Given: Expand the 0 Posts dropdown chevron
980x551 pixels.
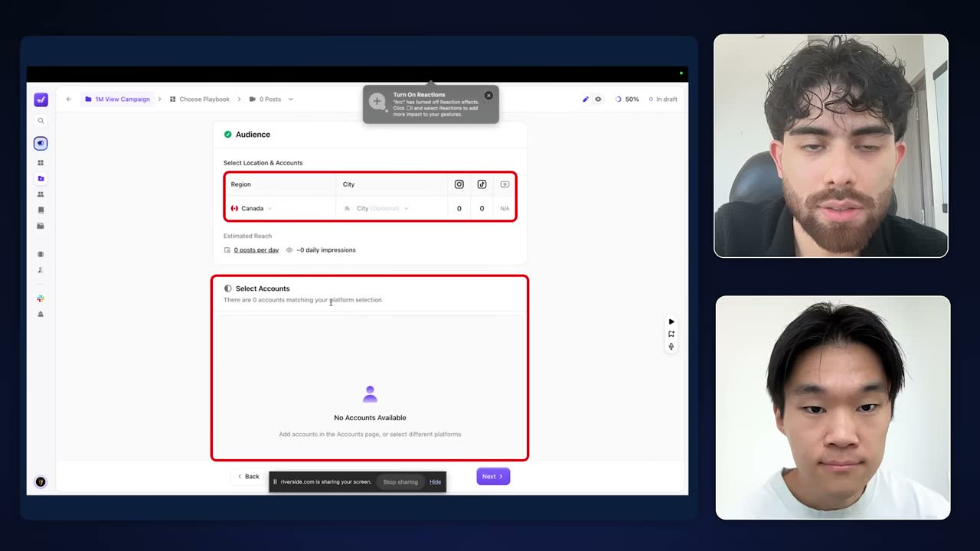Looking at the screenshot, I should 290,99.
